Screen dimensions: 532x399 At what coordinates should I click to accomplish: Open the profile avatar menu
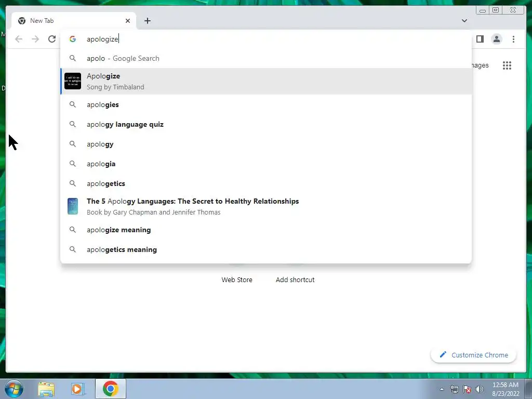[496, 39]
